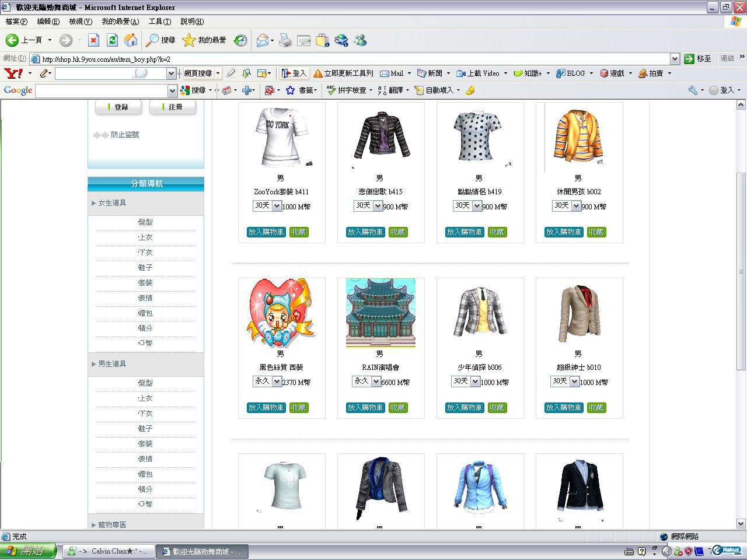The height and width of the screenshot is (560, 747).
Task: Expand the address bar URL dropdown
Action: point(675,59)
